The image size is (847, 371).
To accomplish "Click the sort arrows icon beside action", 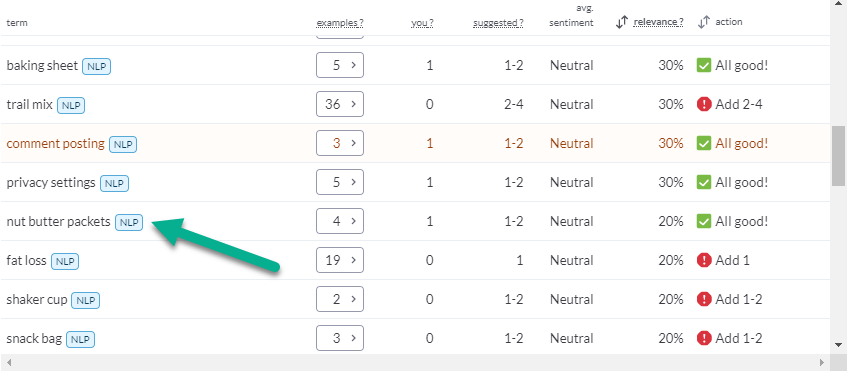I will pyautogui.click(x=703, y=22).
